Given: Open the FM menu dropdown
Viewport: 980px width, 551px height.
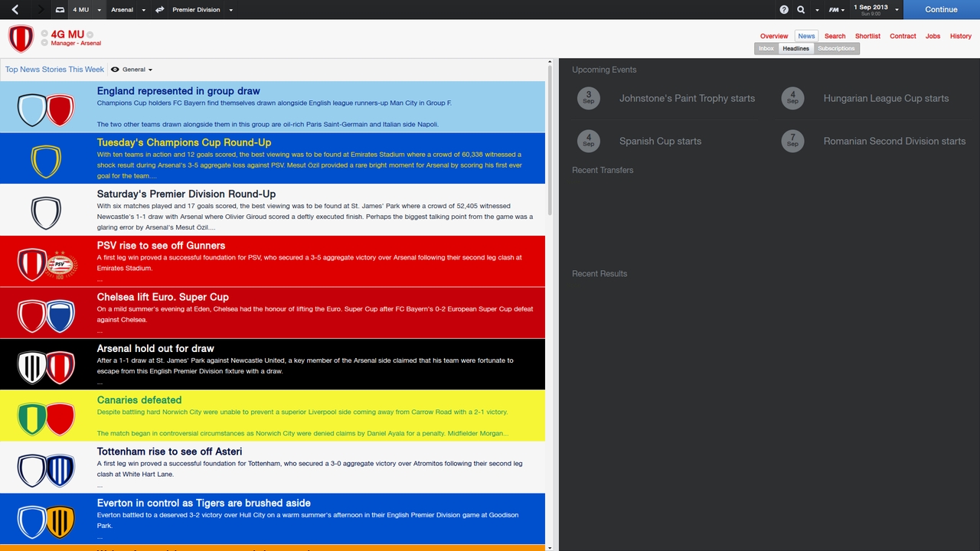Looking at the screenshot, I should (x=836, y=10).
